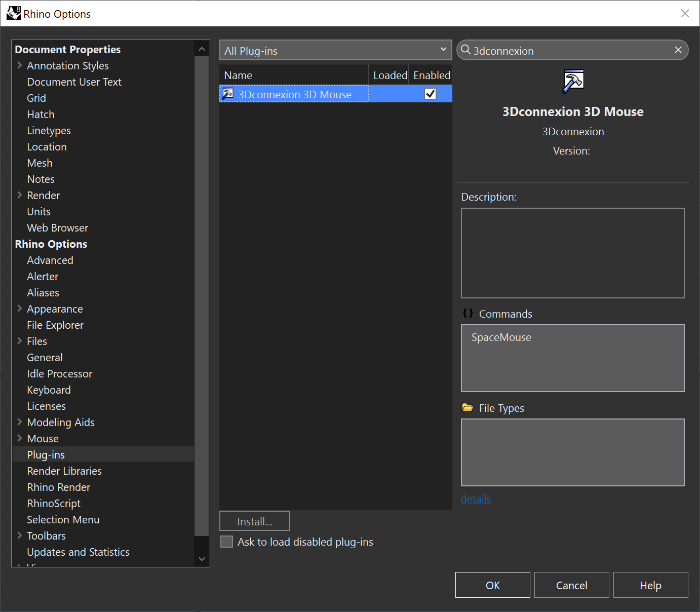Click in the plug-in search field
The image size is (700, 612).
point(572,50)
